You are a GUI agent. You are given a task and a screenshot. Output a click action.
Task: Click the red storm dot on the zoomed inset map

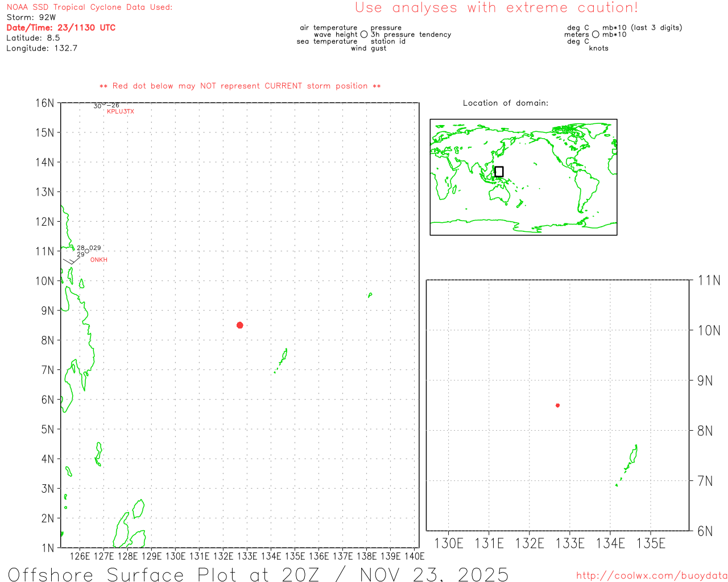(x=557, y=405)
